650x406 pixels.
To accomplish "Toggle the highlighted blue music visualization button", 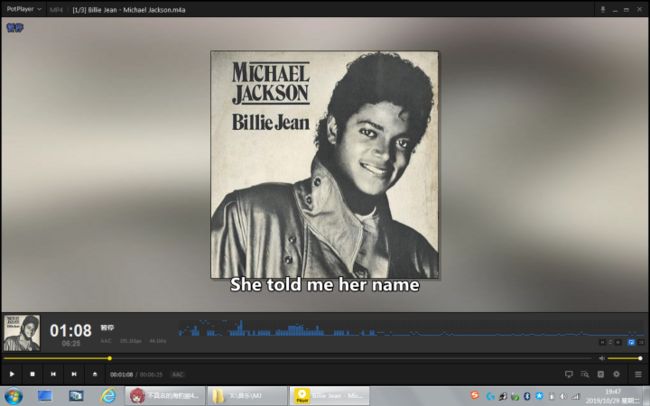I will 631,342.
